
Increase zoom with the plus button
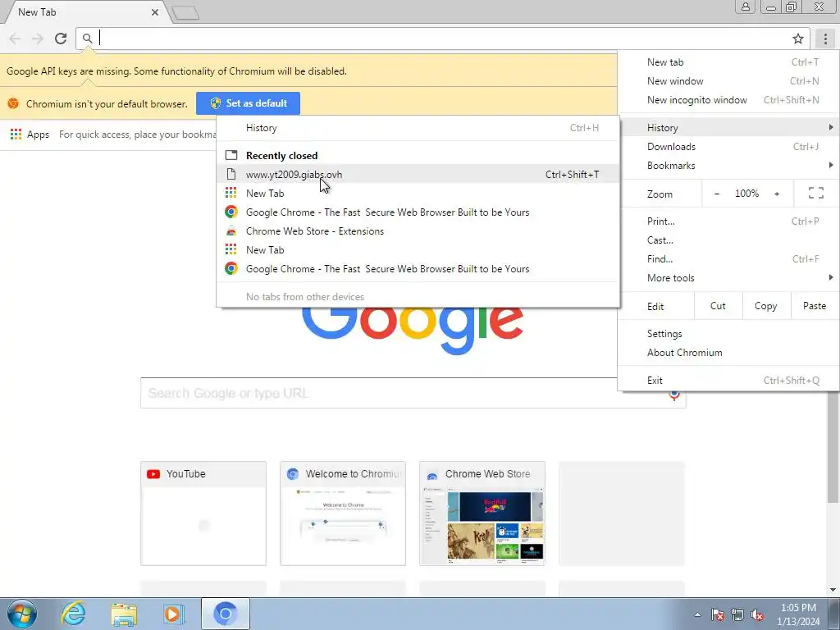point(777,194)
